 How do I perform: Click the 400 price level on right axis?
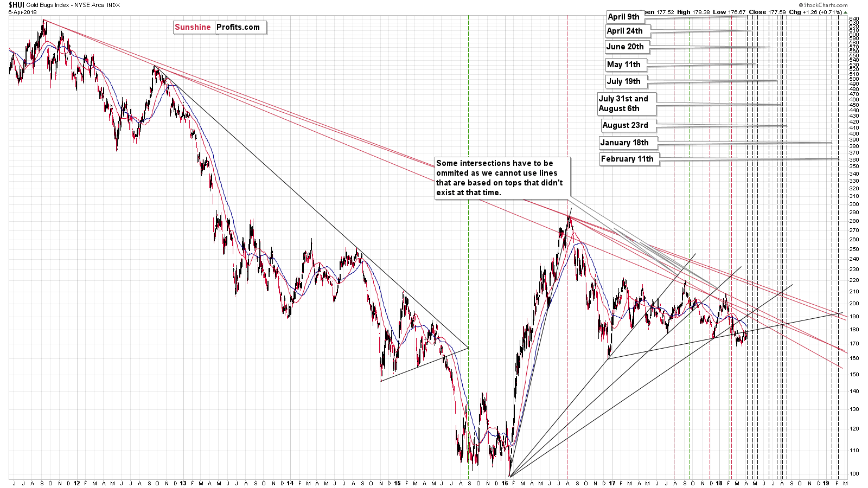[854, 134]
